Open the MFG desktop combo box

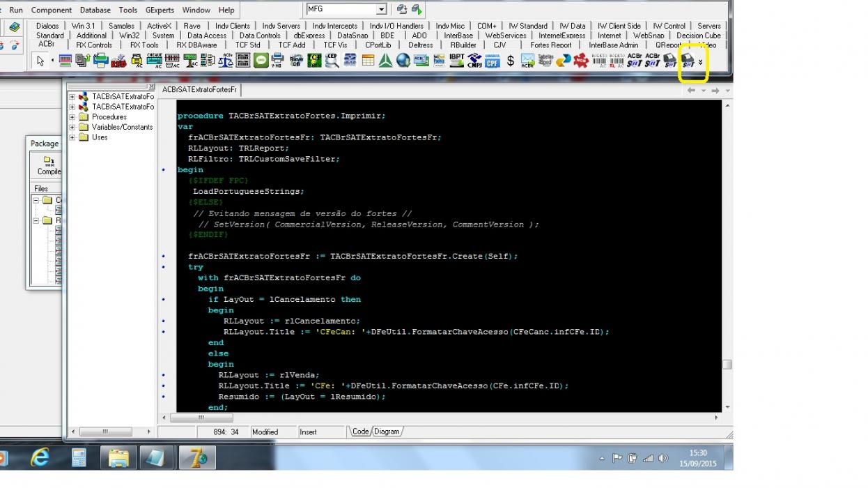coord(347,10)
